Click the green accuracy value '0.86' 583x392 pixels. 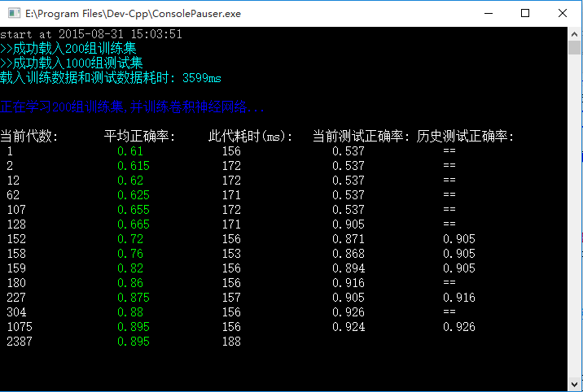[130, 283]
